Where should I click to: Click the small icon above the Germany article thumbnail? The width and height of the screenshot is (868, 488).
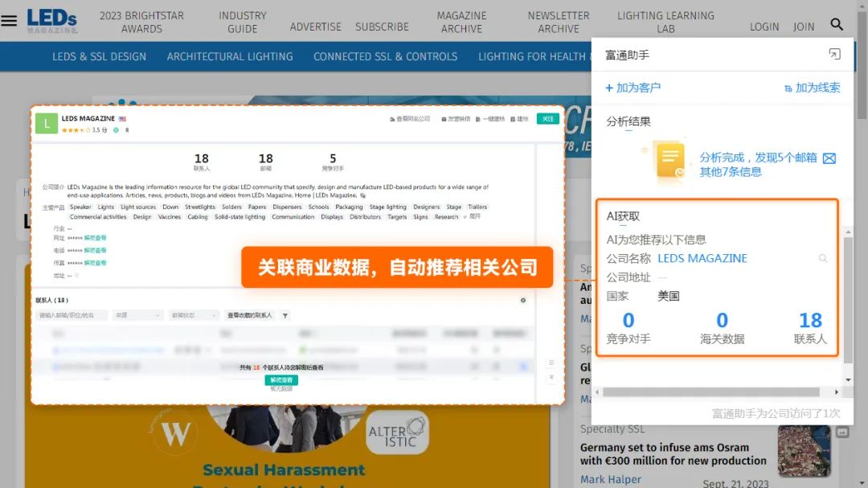pos(842,432)
